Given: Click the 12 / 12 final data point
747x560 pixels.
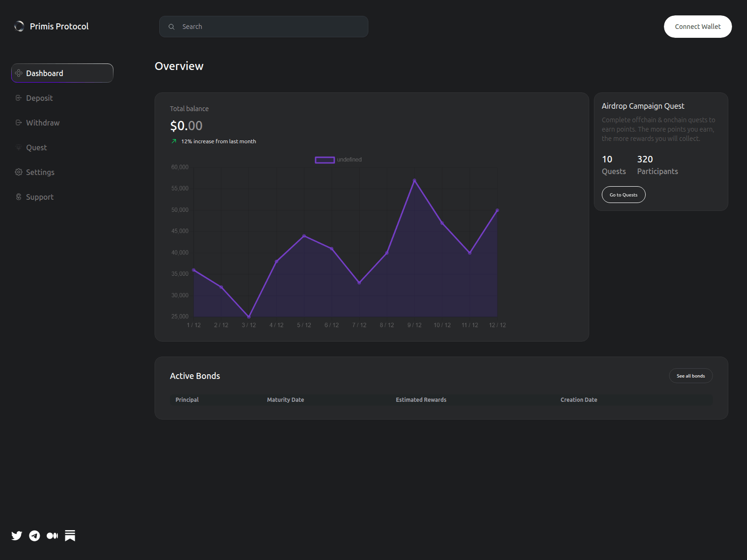Looking at the screenshot, I should [497, 210].
